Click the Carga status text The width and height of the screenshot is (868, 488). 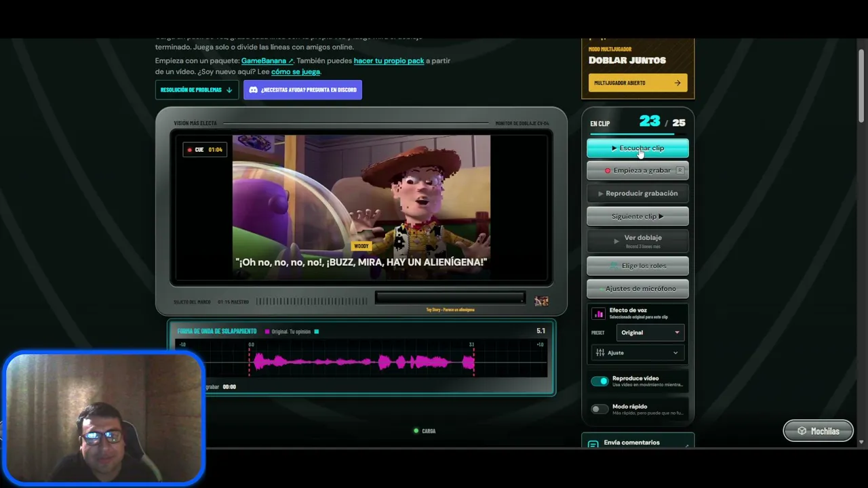click(x=429, y=431)
